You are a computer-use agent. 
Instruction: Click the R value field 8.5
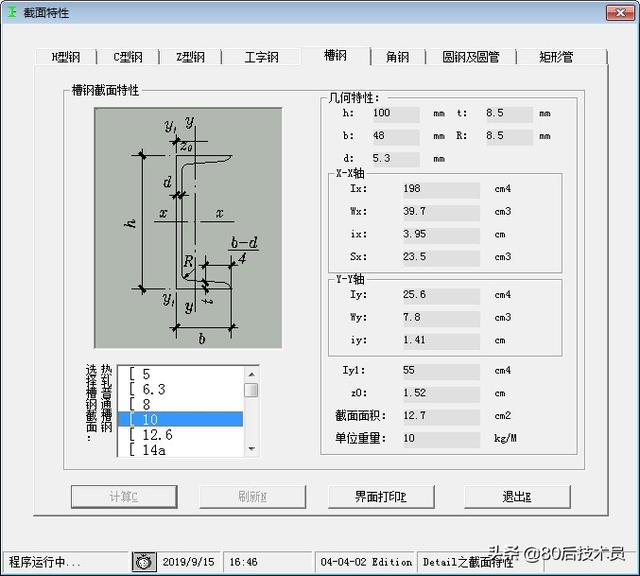point(509,136)
